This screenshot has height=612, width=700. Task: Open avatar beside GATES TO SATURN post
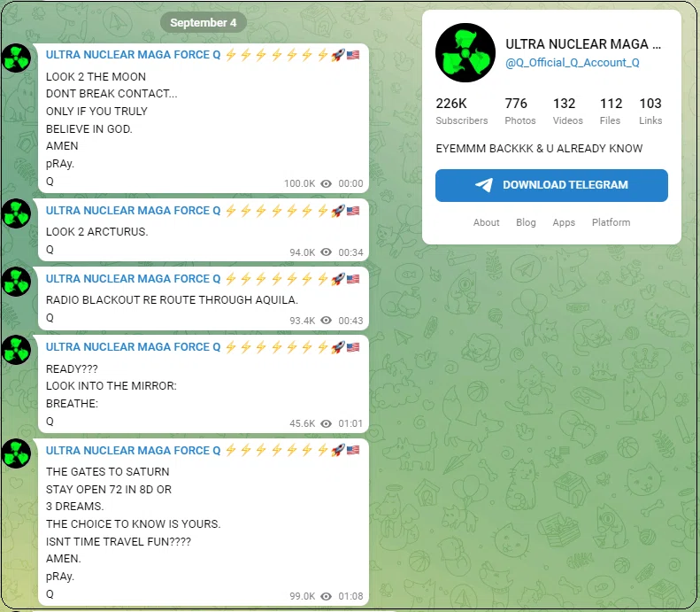[17, 453]
